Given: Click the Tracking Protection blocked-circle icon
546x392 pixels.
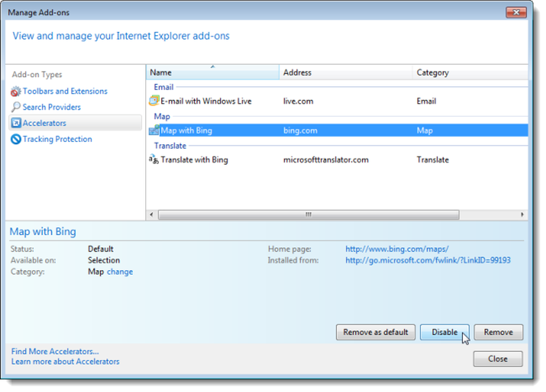Looking at the screenshot, I should [16, 139].
